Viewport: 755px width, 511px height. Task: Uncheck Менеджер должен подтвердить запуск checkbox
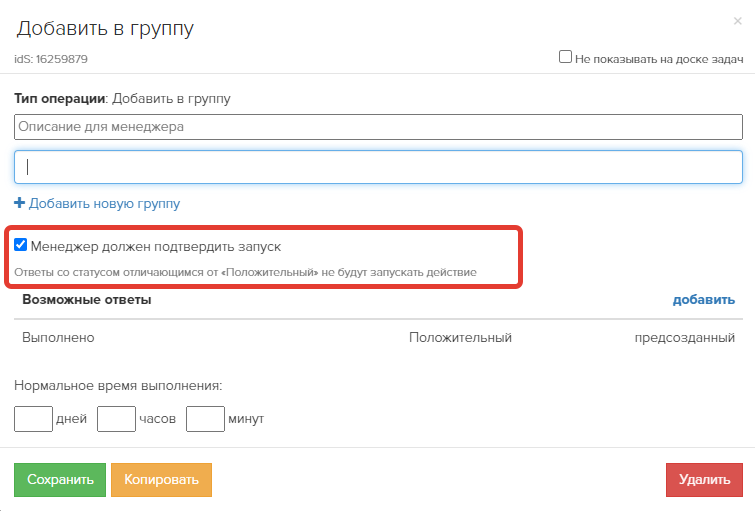[20, 245]
